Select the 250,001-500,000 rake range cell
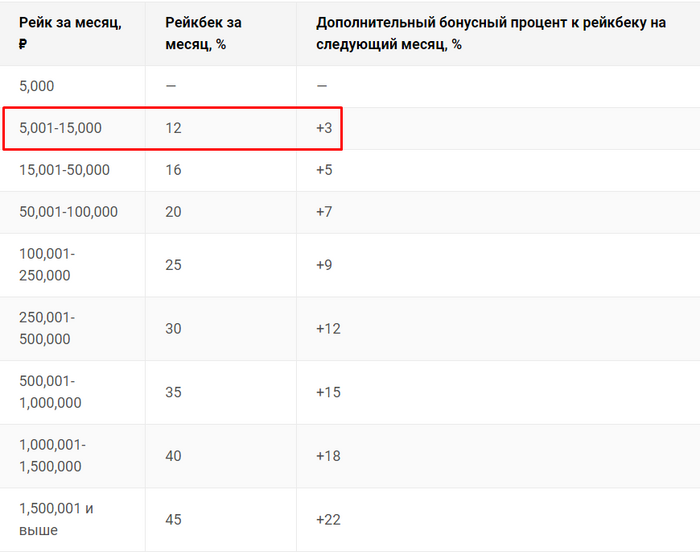 click(46, 328)
